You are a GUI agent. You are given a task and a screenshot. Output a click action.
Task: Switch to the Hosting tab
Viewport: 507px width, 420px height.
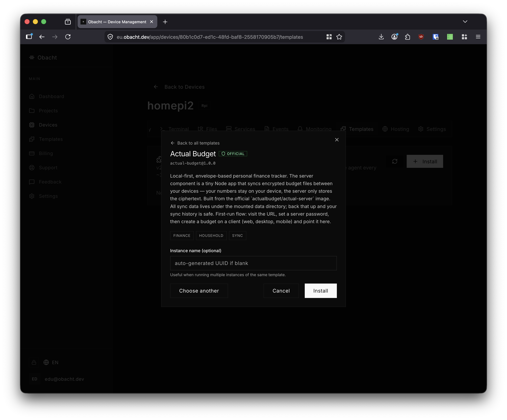(396, 129)
